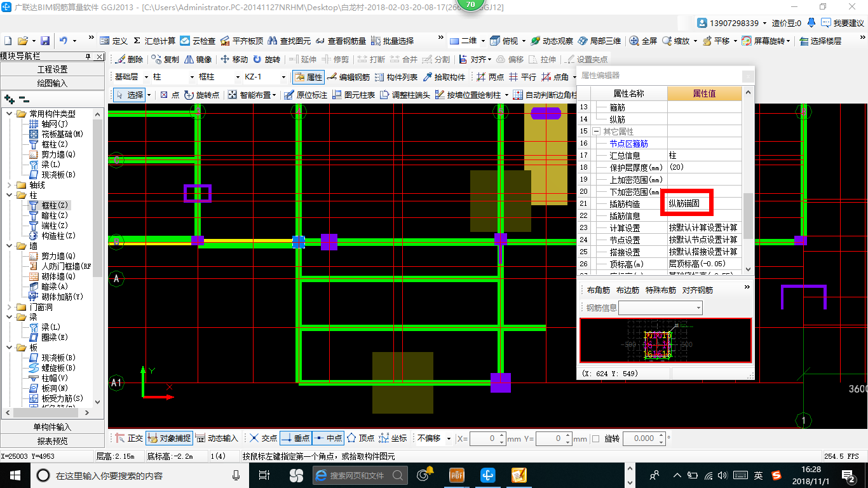Toggle 交点 intersection snap
Image resolution: width=868 pixels, height=488 pixels.
point(263,438)
